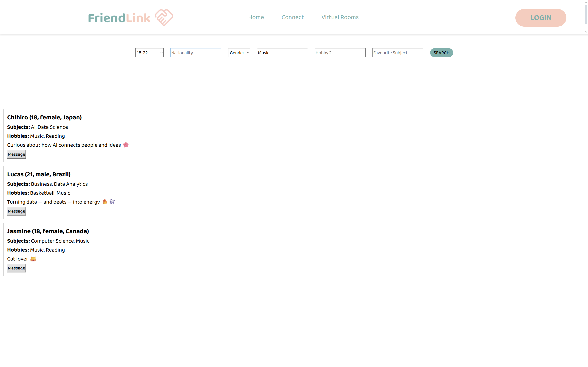Message Jasmine from Canada

[16, 268]
